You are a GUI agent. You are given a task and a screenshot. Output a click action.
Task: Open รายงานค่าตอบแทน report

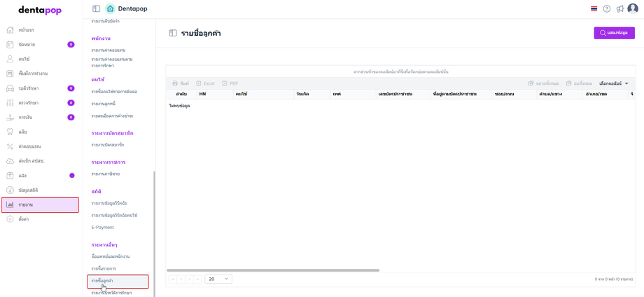tap(108, 50)
